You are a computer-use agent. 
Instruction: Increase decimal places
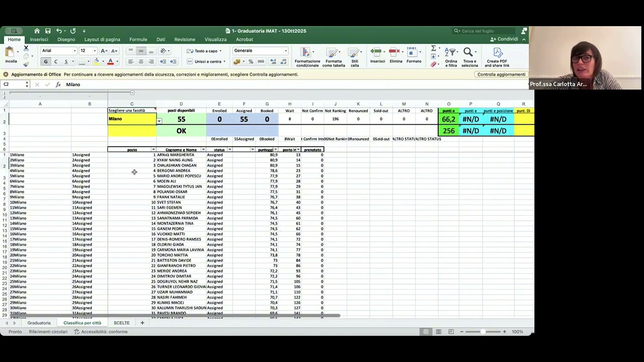[273, 61]
